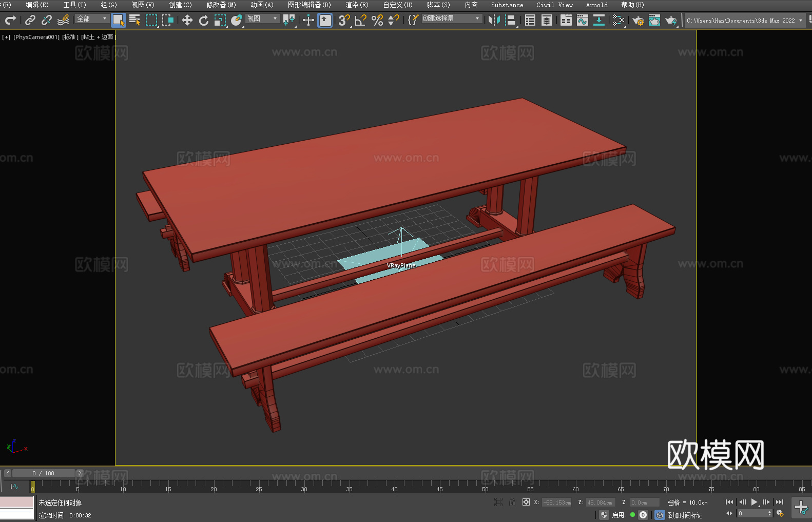Screen dimensions: 812x522
Task: Toggle 3D Snaps
Action: pos(344,20)
